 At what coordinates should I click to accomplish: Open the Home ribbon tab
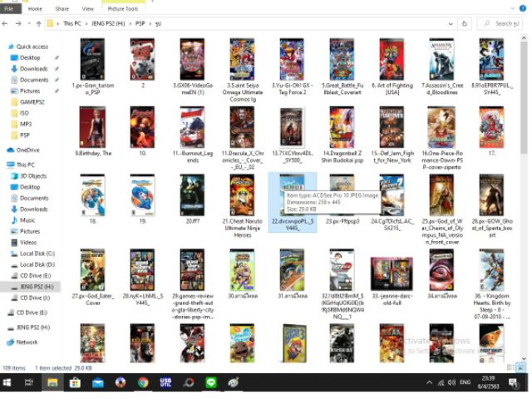[x=36, y=8]
